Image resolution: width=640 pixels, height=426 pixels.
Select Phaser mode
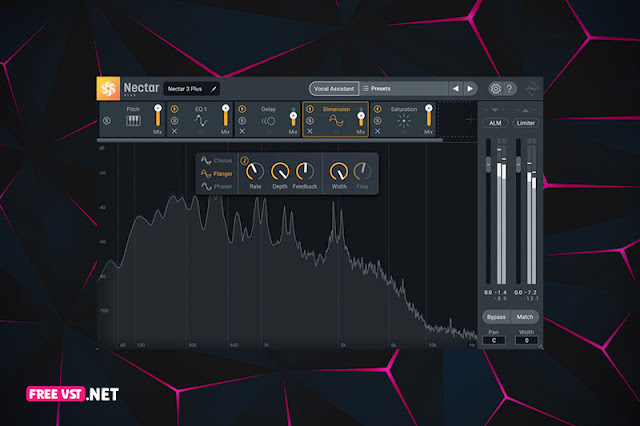tap(216, 186)
